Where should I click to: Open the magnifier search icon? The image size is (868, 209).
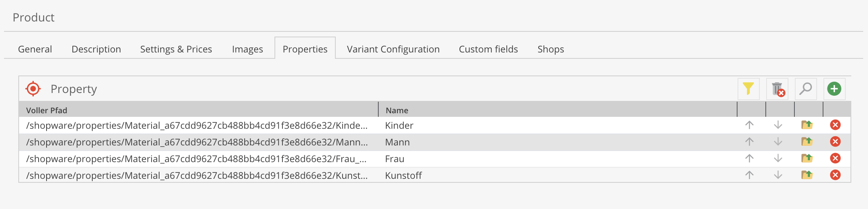[x=806, y=89]
